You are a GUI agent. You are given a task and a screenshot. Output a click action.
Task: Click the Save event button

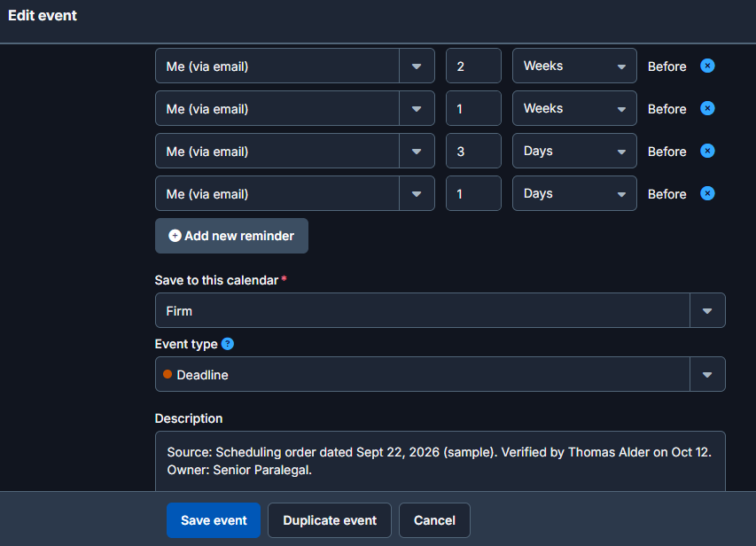(x=214, y=520)
